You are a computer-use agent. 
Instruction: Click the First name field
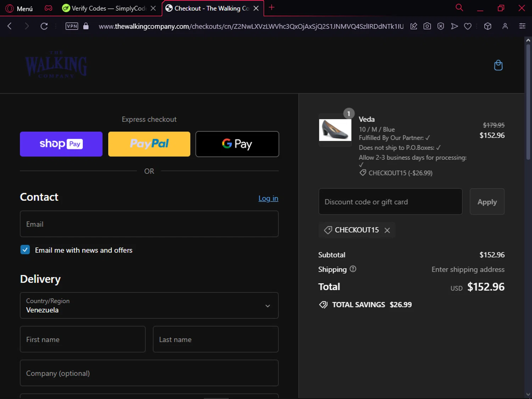[83, 339]
